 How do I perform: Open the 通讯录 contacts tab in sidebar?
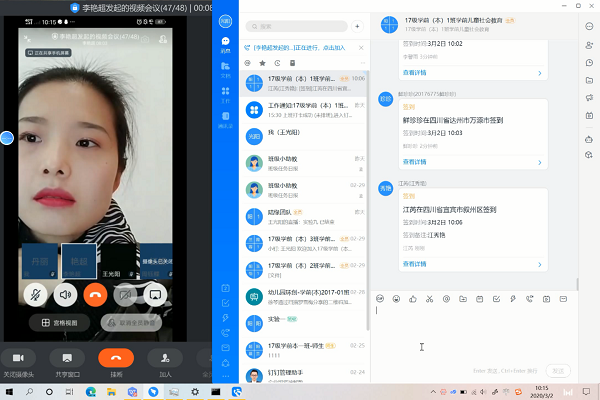pyautogui.click(x=225, y=120)
